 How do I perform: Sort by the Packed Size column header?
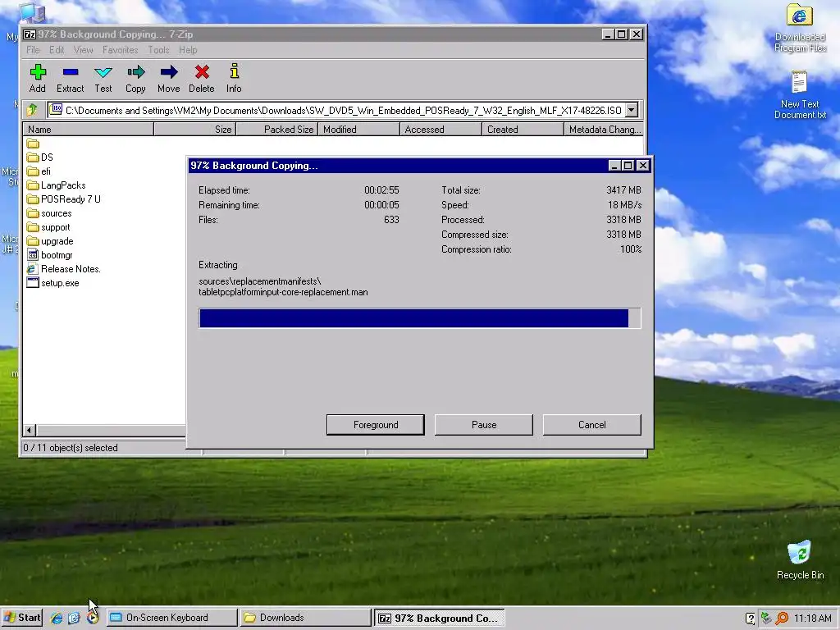[277, 129]
